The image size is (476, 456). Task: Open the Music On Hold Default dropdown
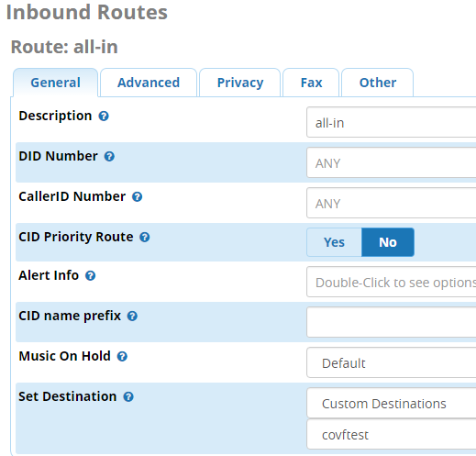coord(392,362)
